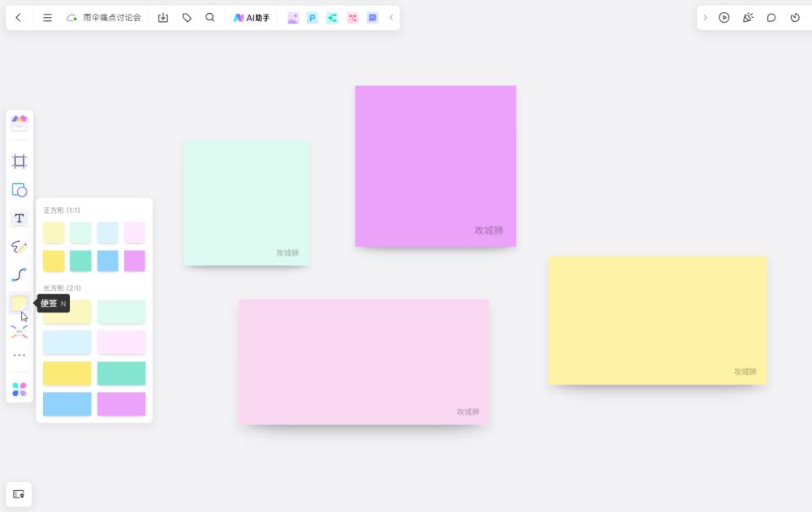Open the AI助手 assistant
Viewport: 812px width, 512px height.
(251, 18)
